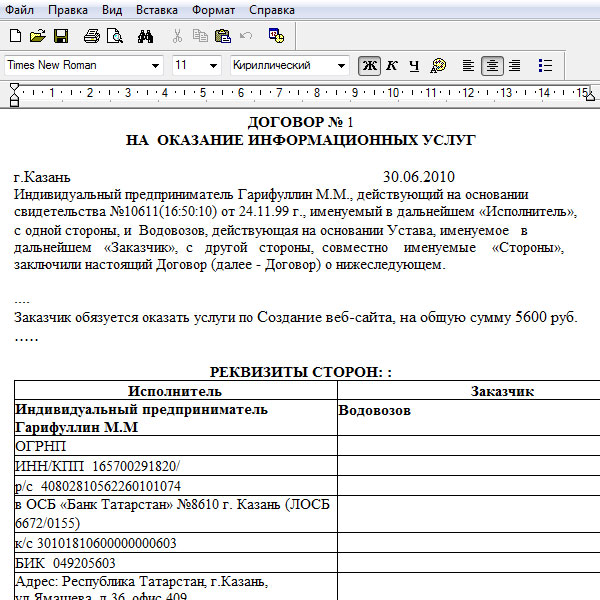Screen dimensions: 600x600
Task: Expand the Times New Roman font dropdown
Action: pyautogui.click(x=155, y=66)
